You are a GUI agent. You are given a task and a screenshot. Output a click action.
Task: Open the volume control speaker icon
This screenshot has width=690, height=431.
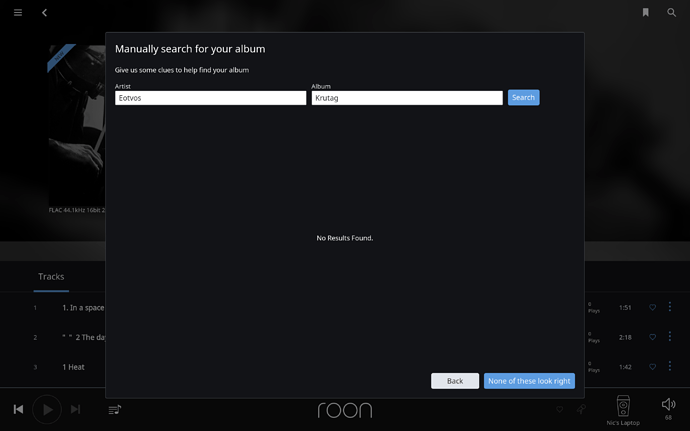668,404
